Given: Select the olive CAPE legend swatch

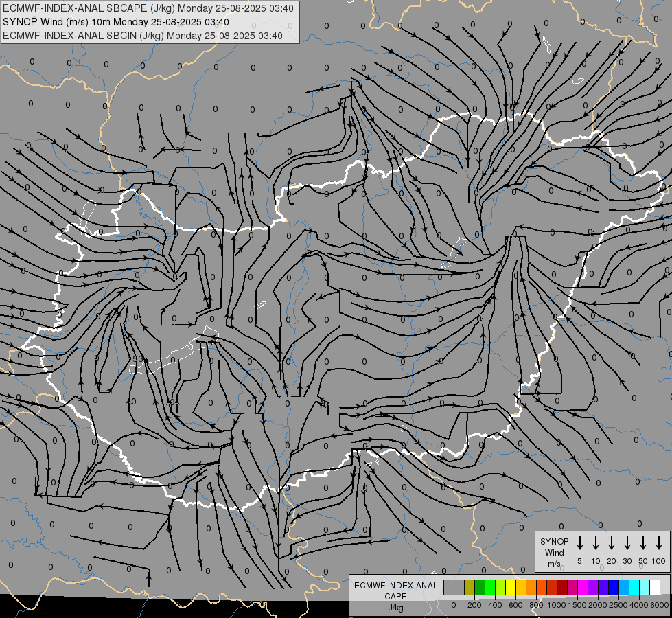Looking at the screenshot, I should click(x=470, y=587).
